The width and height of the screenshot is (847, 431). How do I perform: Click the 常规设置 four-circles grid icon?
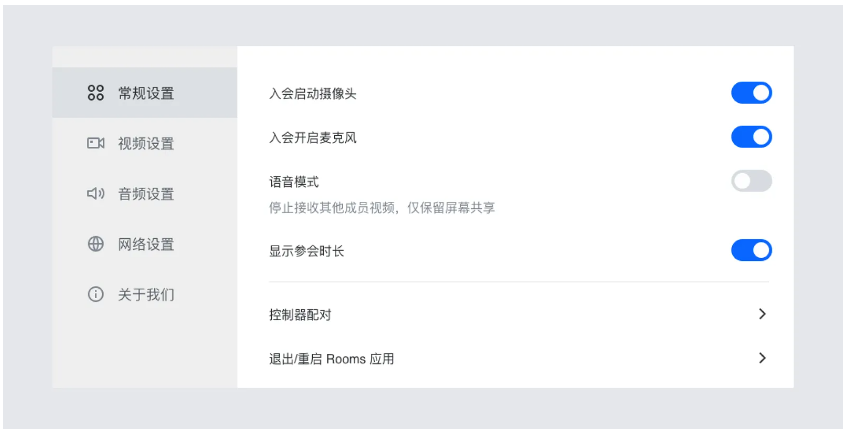click(96, 93)
